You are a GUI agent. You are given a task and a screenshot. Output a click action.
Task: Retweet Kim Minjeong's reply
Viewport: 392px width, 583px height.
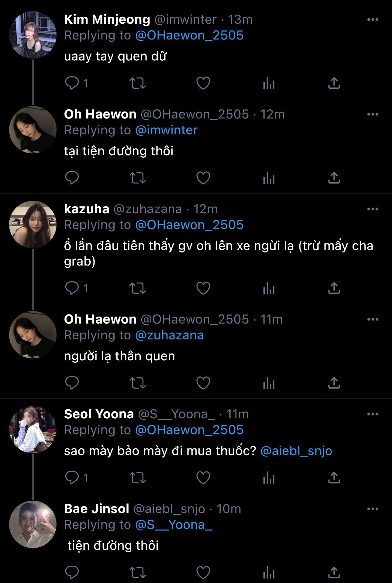[x=138, y=83]
